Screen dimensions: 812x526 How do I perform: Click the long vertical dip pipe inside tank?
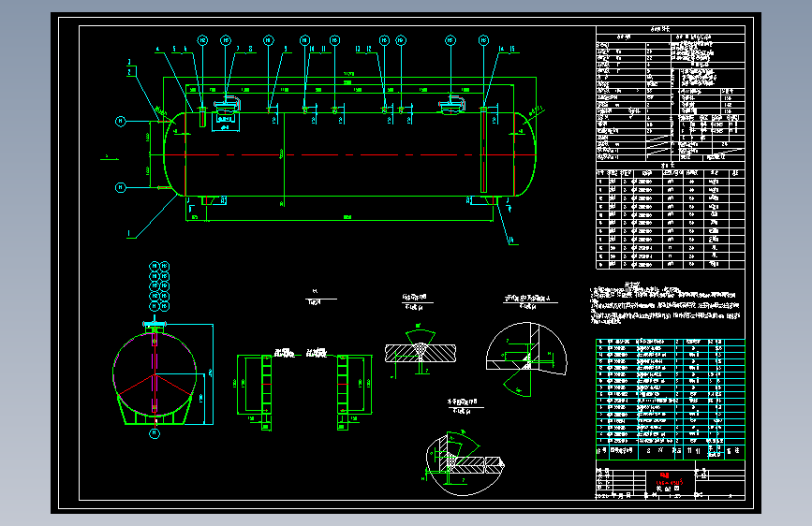click(x=483, y=150)
